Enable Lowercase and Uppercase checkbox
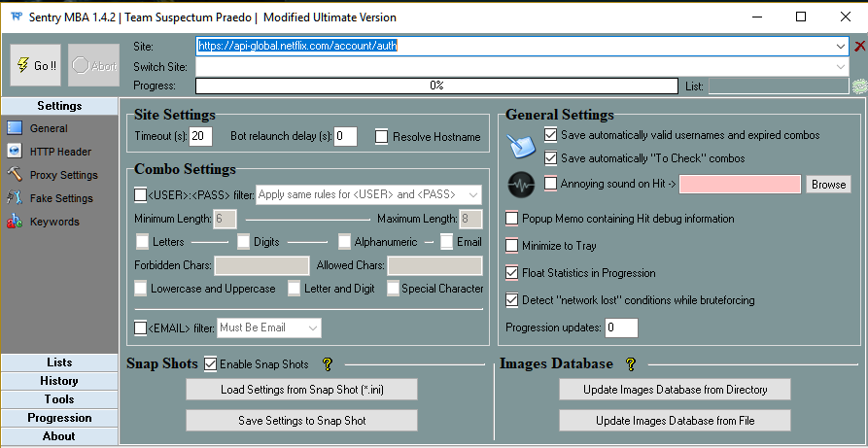The width and height of the screenshot is (868, 448). point(141,289)
